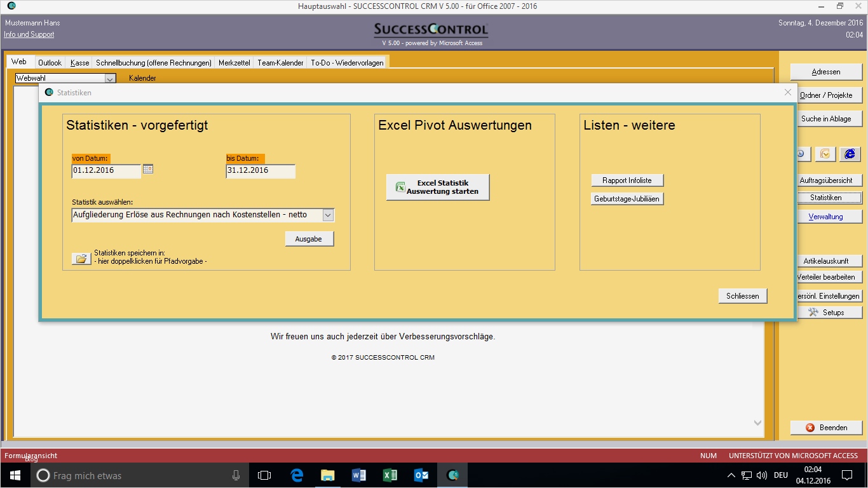Open Microsoft Excel from the taskbar
Image resolution: width=868 pixels, height=488 pixels.
click(390, 475)
